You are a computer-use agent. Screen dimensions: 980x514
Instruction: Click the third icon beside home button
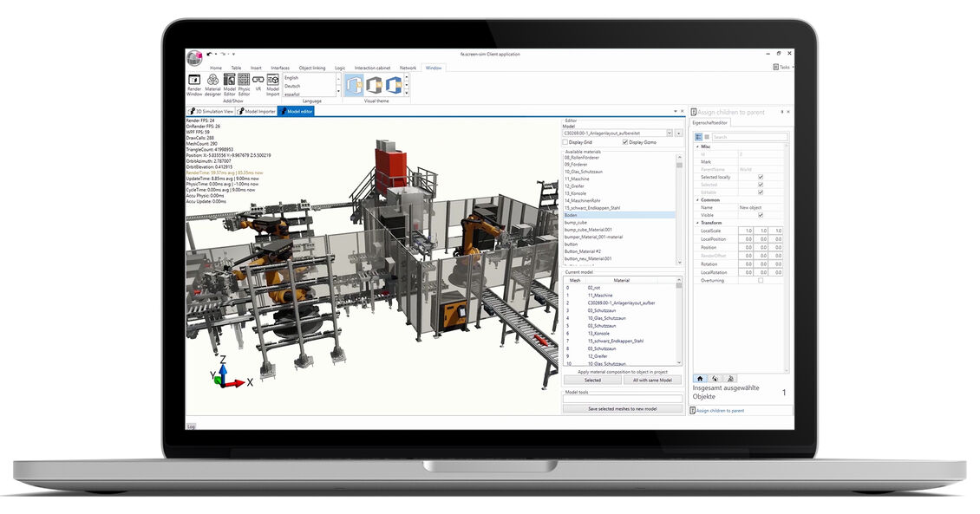click(x=730, y=379)
